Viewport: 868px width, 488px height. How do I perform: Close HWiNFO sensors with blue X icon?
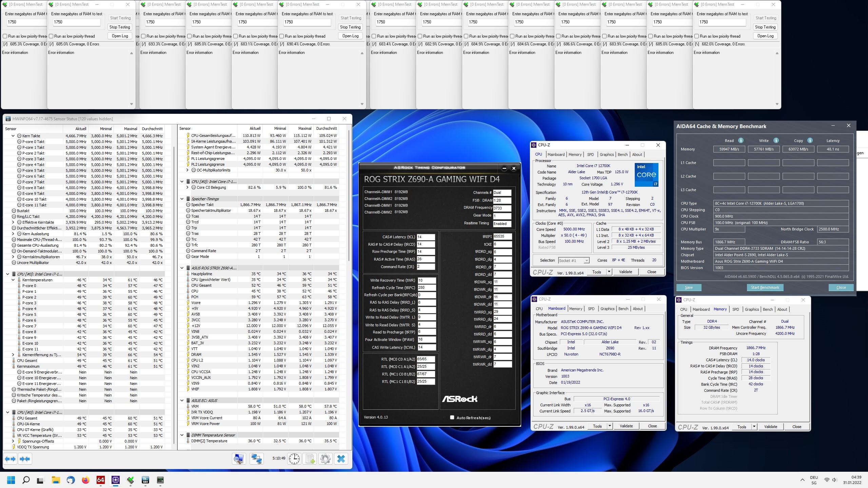click(x=341, y=459)
